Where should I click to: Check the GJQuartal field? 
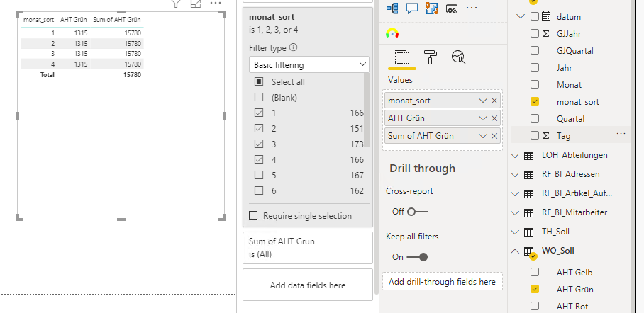click(x=535, y=50)
